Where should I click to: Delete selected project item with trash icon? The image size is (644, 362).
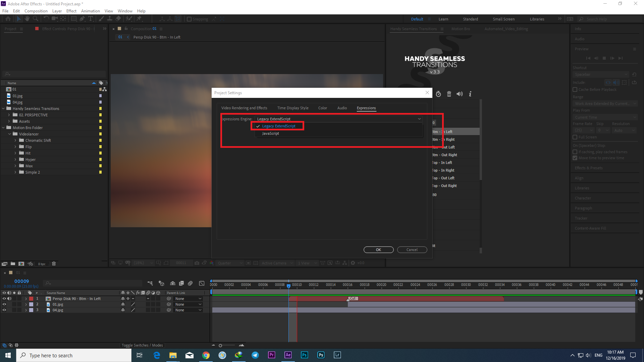pos(54,264)
